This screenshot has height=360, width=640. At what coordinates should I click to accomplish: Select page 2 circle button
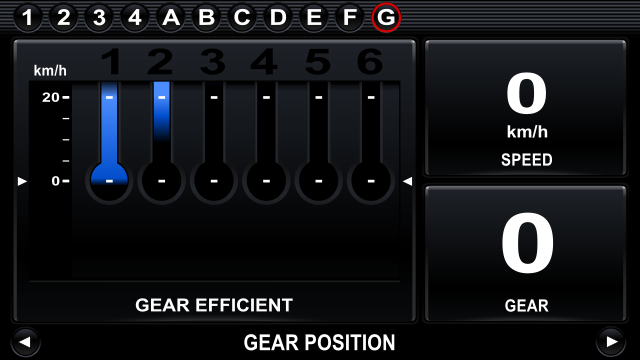coord(63,18)
